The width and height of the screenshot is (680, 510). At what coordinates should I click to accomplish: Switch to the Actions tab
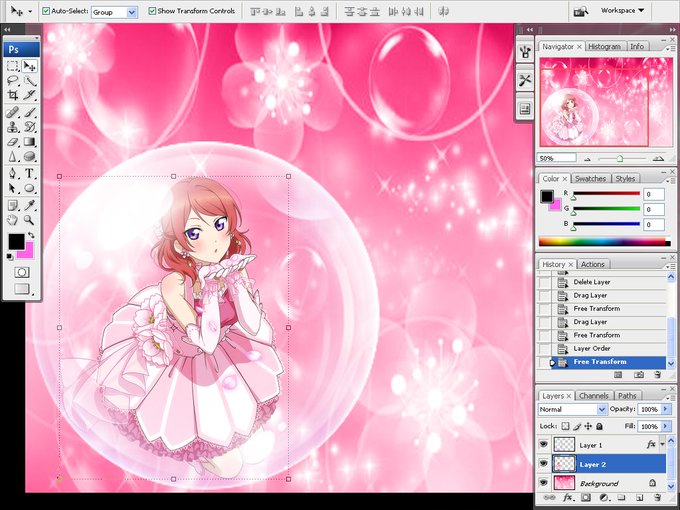(593, 264)
